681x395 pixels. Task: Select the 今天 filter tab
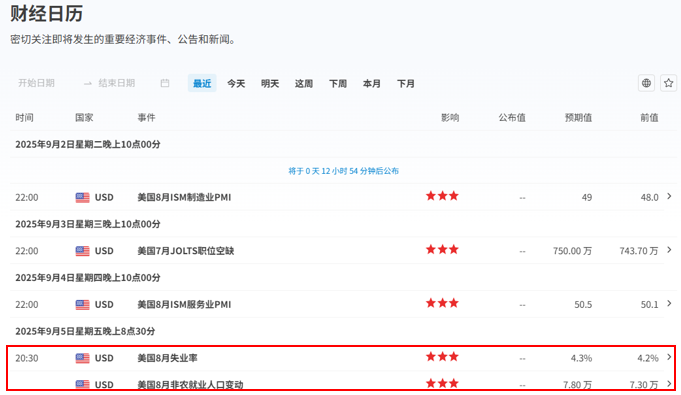[236, 83]
